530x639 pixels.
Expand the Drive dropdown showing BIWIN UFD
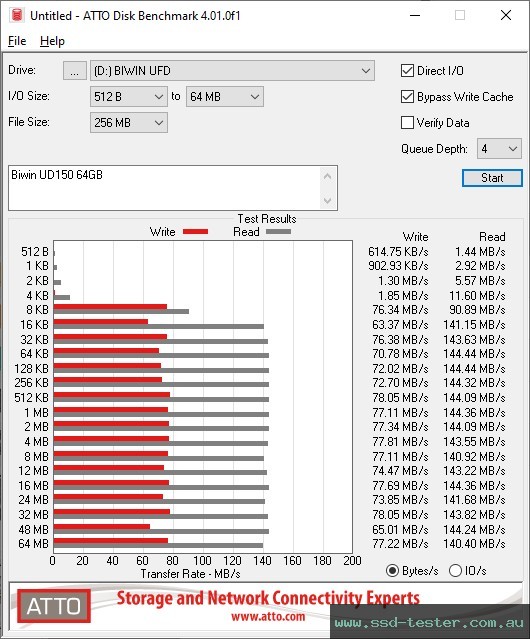[232, 71]
